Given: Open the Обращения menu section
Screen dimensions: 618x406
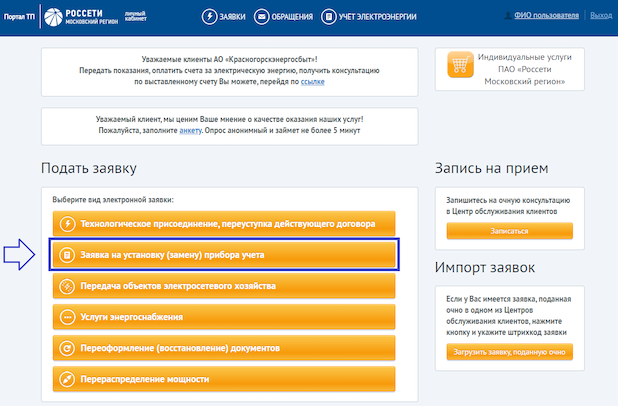Looking at the screenshot, I should click(294, 16).
